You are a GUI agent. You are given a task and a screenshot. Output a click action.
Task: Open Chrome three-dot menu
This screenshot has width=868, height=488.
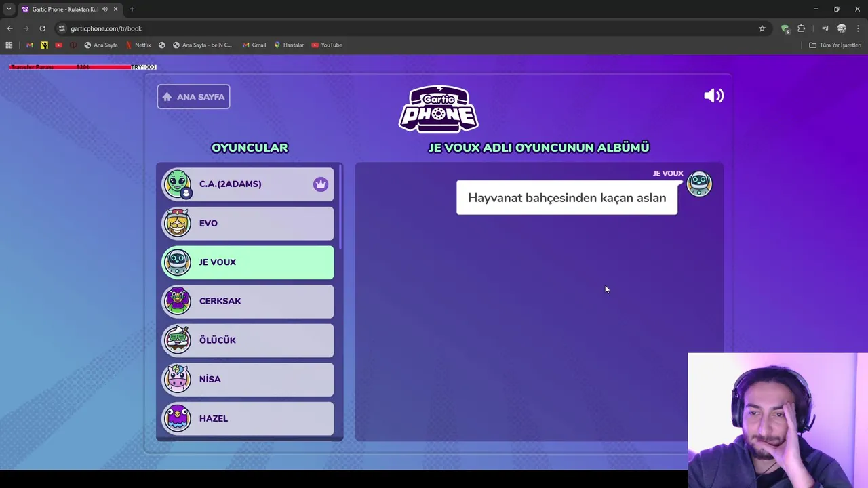pyautogui.click(x=858, y=28)
